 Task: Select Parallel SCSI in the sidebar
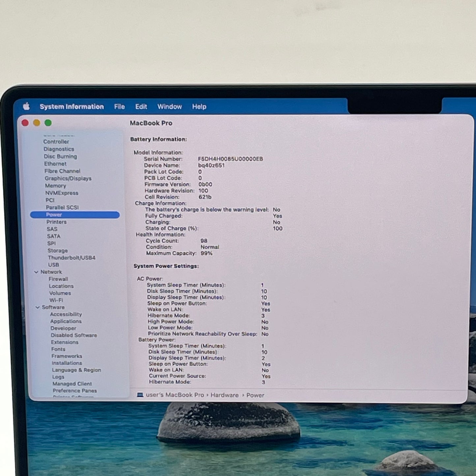click(x=62, y=208)
